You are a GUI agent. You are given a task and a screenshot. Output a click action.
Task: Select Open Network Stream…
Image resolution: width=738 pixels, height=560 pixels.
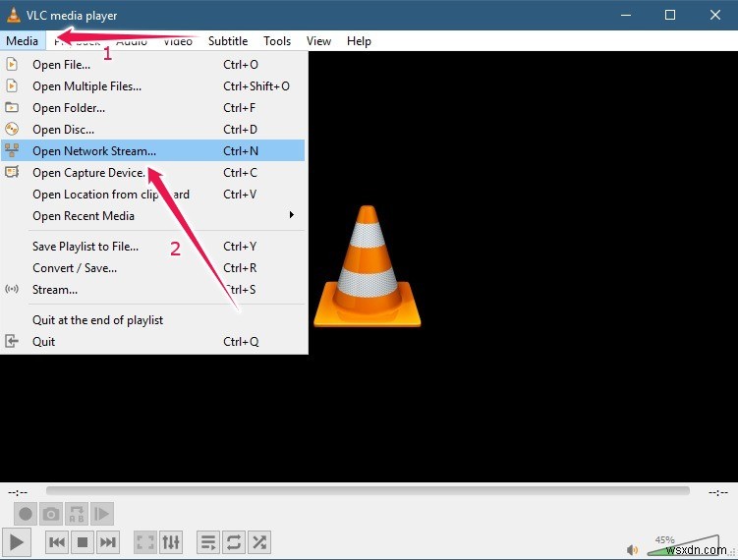[153, 150]
